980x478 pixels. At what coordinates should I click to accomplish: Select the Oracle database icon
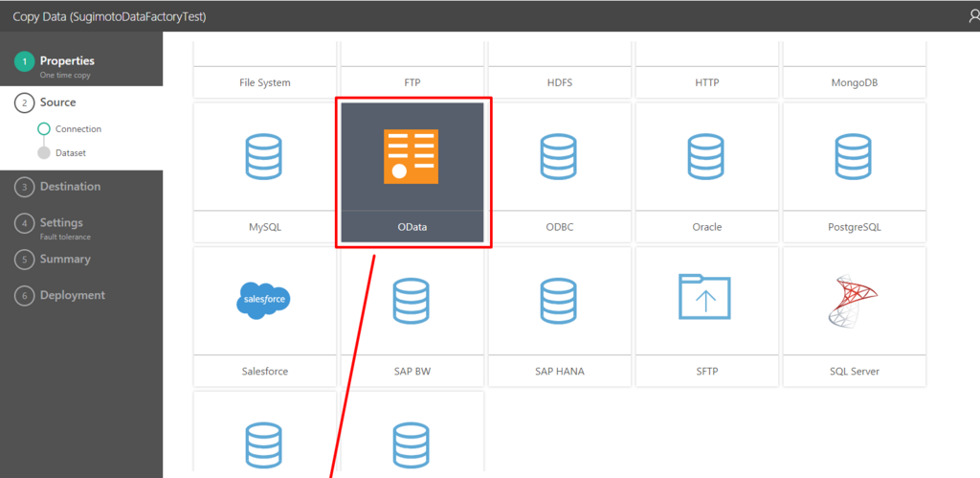pyautogui.click(x=706, y=156)
